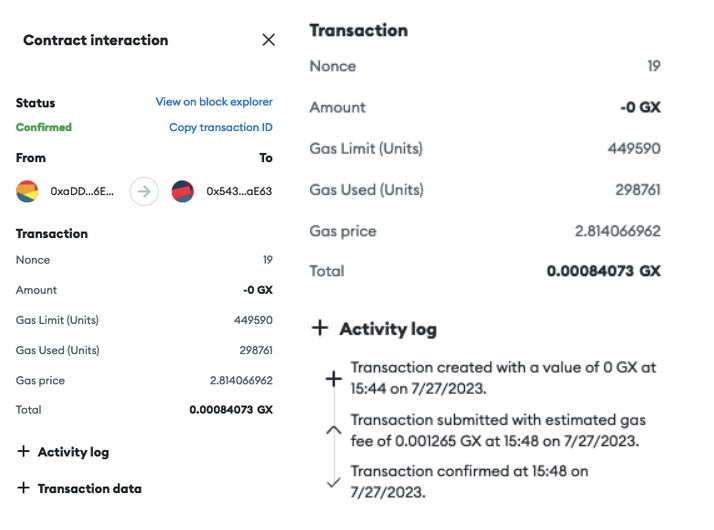Image resolution: width=714 pixels, height=530 pixels.
Task: Click the Gas price value 2.814066962 on right
Action: pyautogui.click(x=617, y=231)
